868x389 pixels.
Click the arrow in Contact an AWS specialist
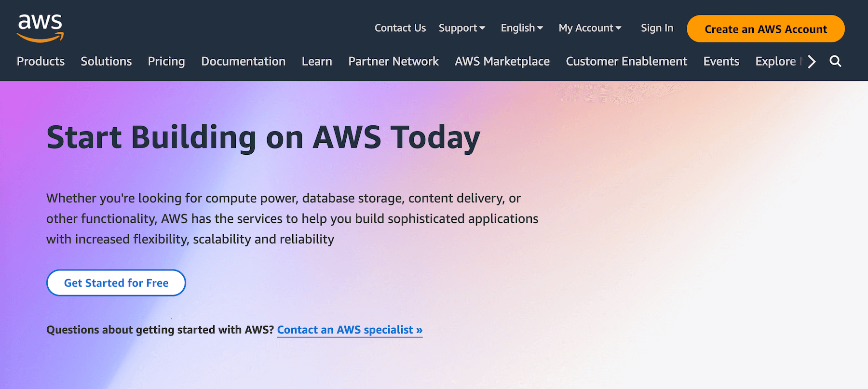point(418,330)
